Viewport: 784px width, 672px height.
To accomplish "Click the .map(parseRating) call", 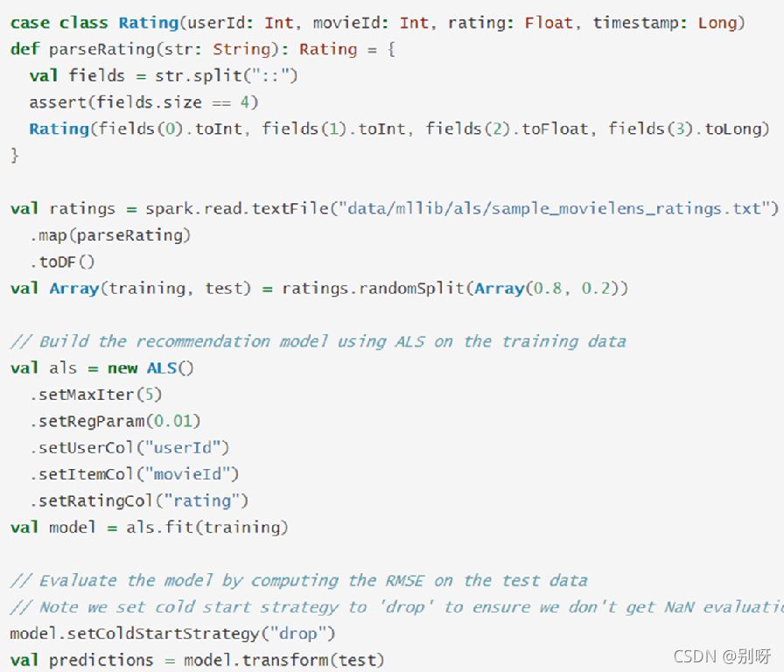I will 110,235.
